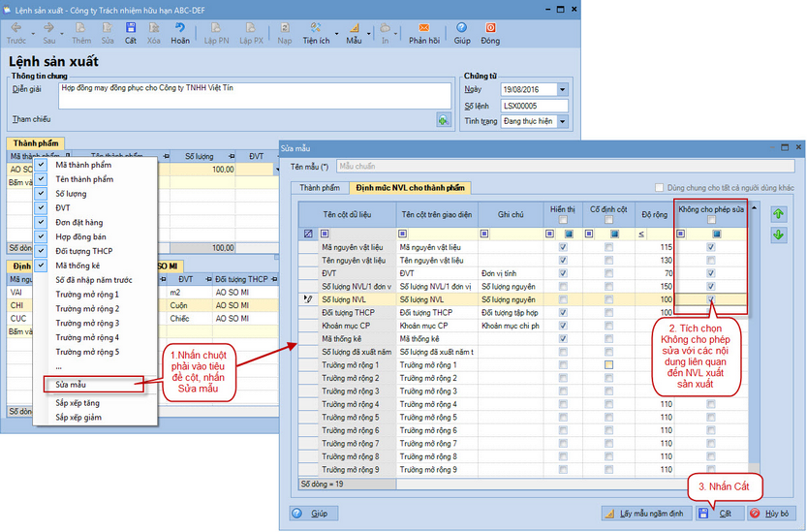Select Số đã nhập năm trước menu entry
Image resolution: width=807 pixels, height=532 pixels.
[94, 280]
